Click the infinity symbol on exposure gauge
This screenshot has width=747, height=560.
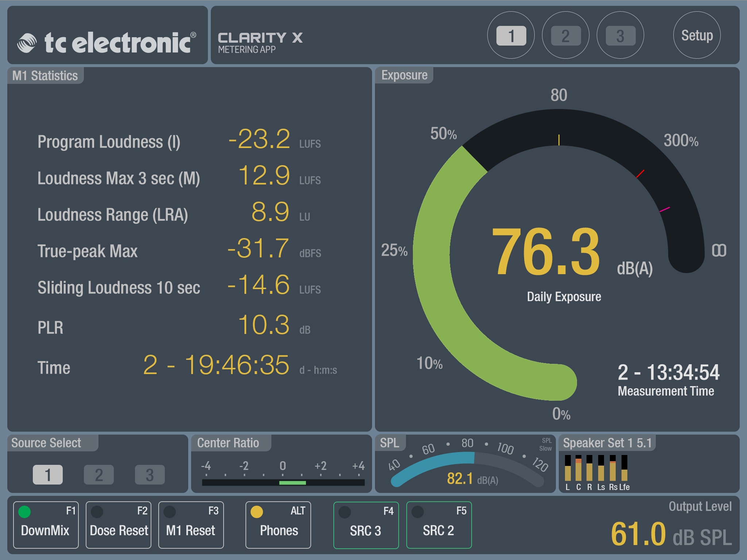[x=719, y=250]
